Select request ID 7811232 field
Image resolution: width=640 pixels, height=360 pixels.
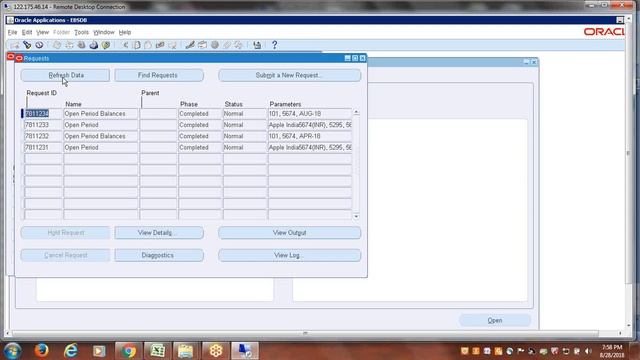[42, 136]
